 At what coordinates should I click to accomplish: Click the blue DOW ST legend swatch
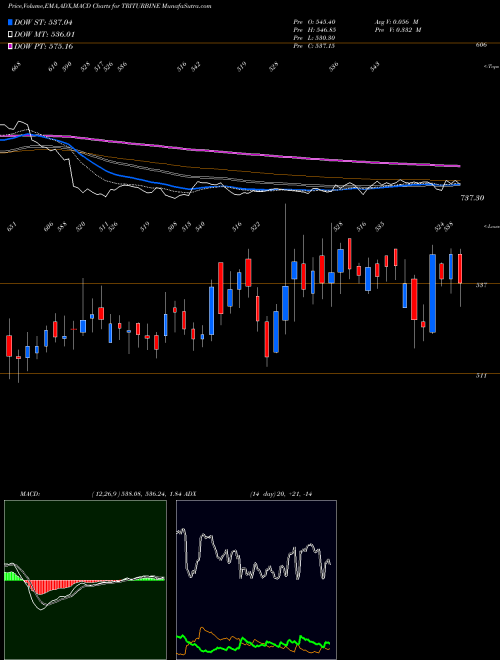click(11, 22)
